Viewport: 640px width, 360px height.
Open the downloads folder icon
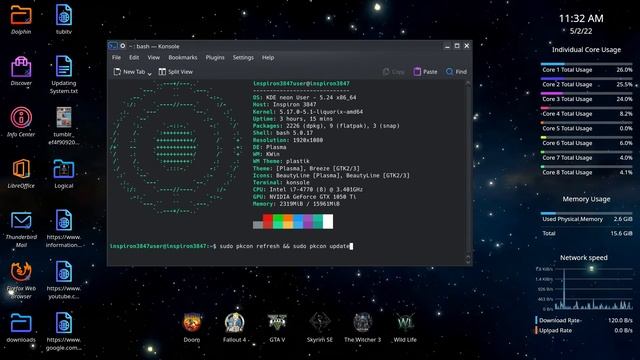21,323
